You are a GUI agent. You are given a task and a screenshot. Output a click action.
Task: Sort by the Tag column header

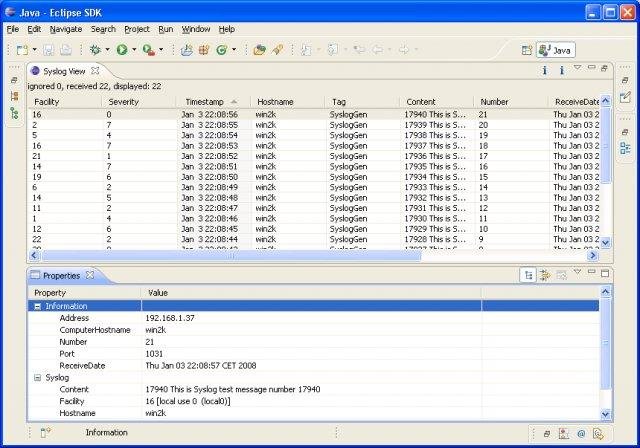click(362, 102)
